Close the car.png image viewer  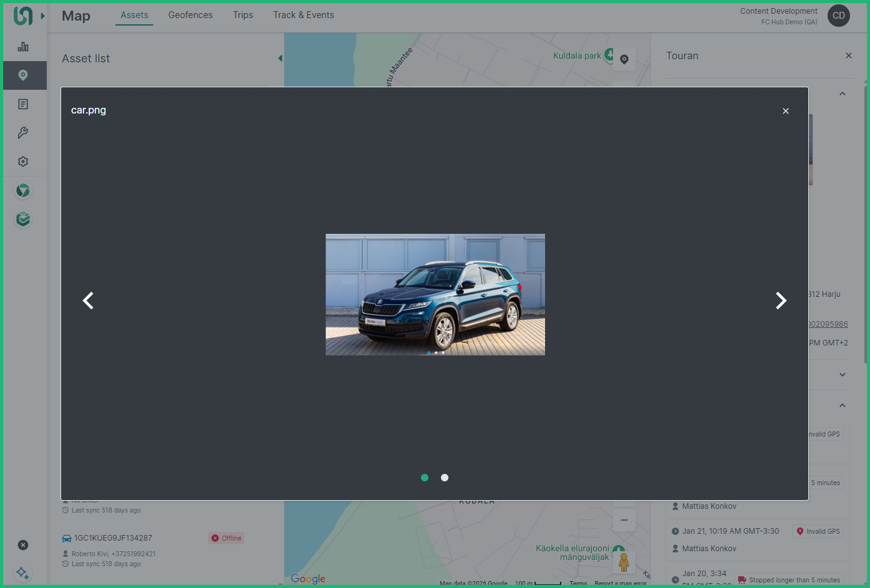coord(786,111)
